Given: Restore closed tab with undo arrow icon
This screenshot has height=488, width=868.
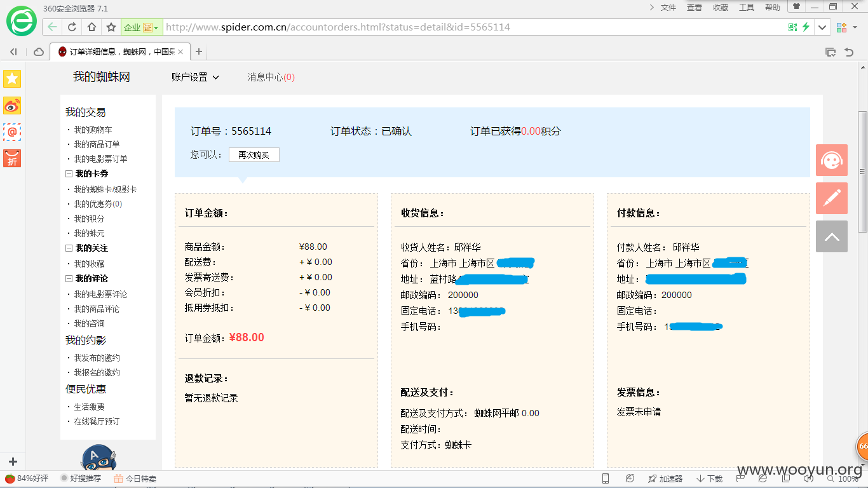Looking at the screenshot, I should pyautogui.click(x=849, y=52).
